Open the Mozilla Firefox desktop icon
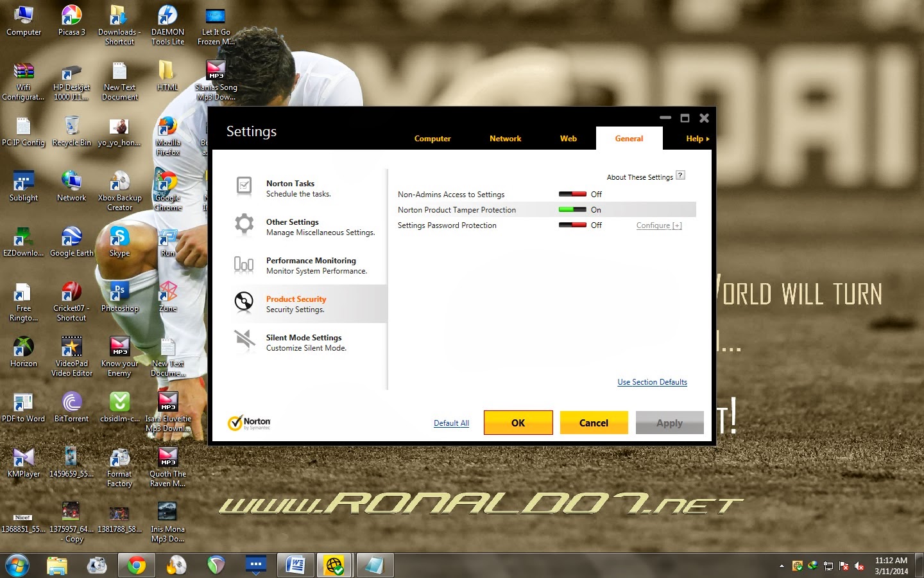 (x=167, y=136)
